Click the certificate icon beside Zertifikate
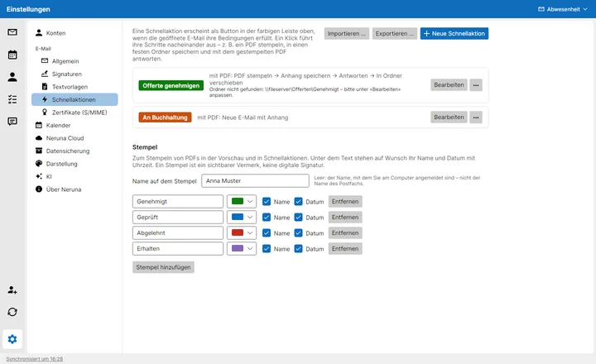 click(45, 112)
